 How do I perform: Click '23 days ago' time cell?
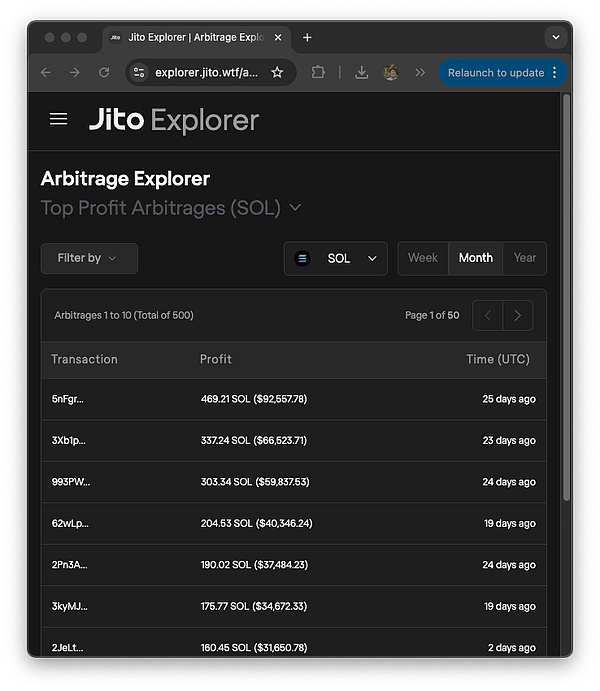[509, 441]
